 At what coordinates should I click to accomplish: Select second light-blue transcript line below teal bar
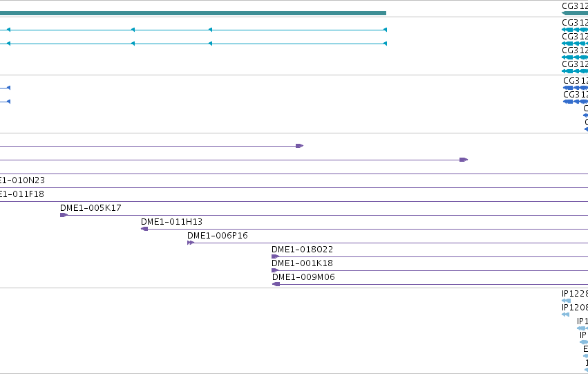click(x=193, y=44)
